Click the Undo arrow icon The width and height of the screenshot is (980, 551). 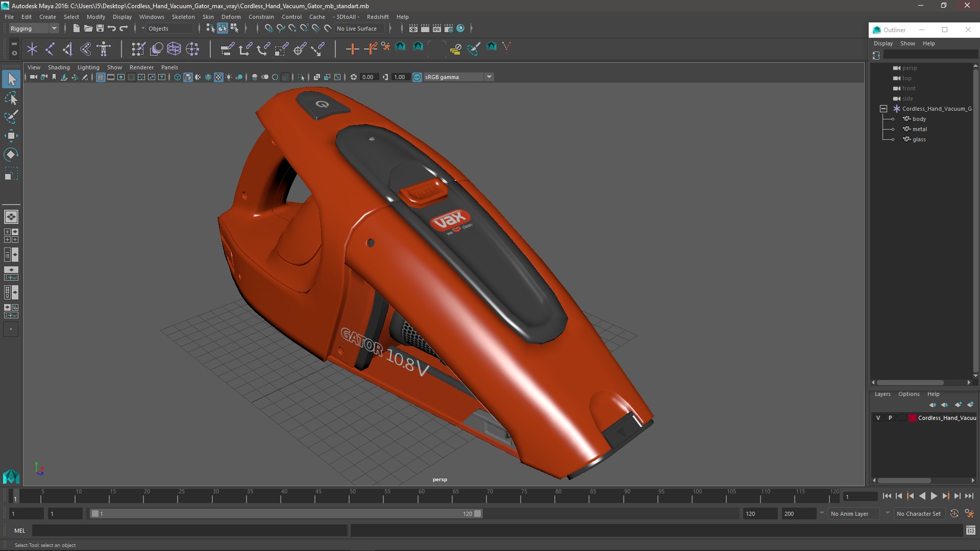click(111, 29)
